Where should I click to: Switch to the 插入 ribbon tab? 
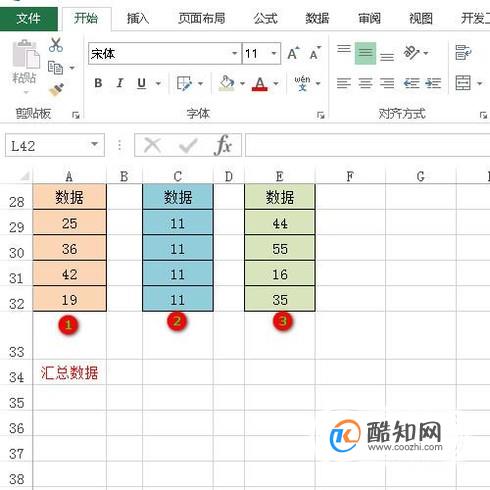click(138, 18)
